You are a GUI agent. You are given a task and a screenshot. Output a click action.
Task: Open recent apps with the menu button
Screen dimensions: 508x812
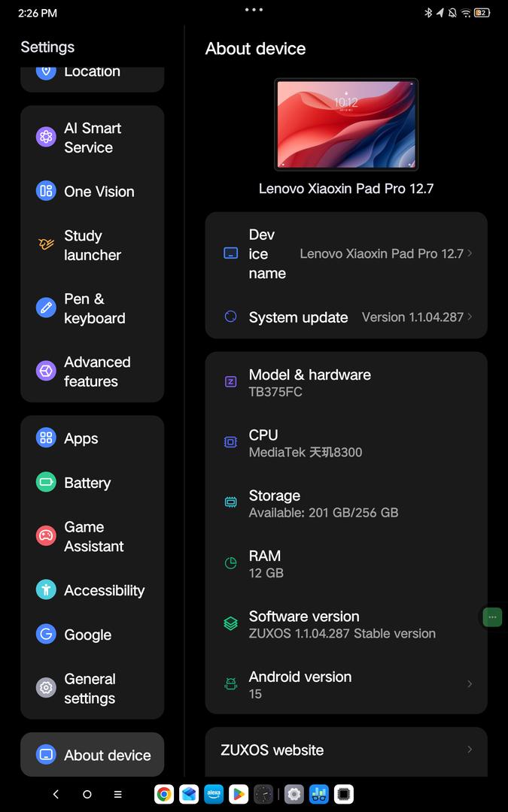coord(117,794)
